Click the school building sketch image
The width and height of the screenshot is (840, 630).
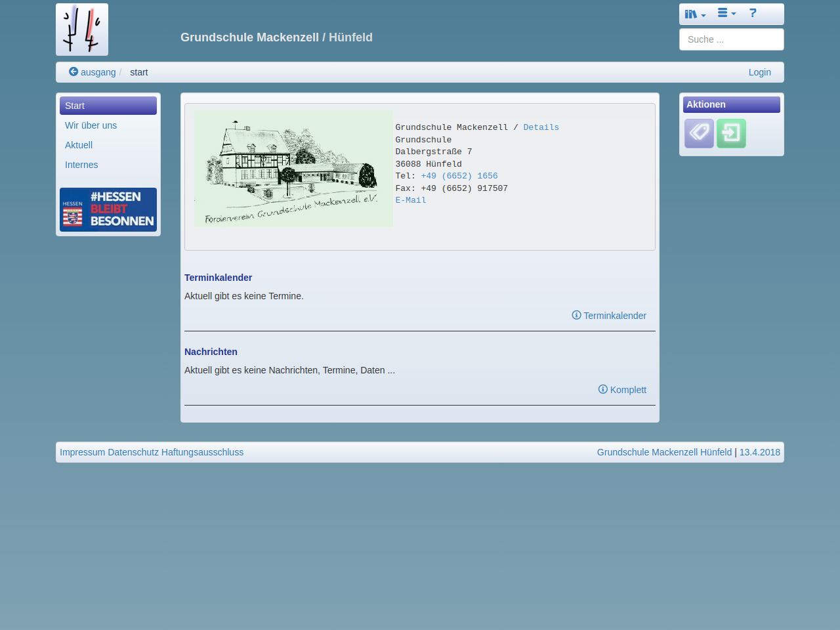pyautogui.click(x=293, y=169)
